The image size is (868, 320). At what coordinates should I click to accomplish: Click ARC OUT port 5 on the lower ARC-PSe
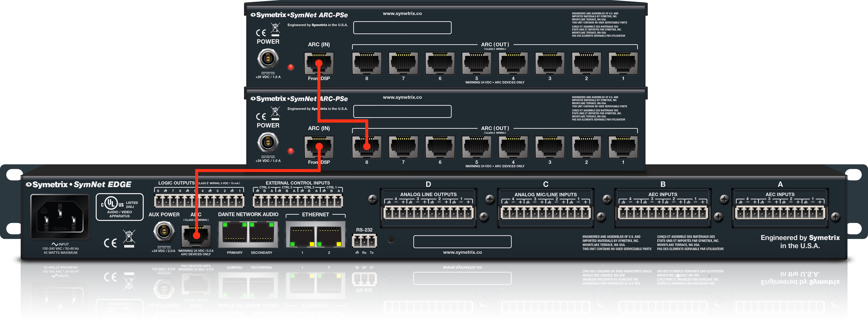point(476,147)
